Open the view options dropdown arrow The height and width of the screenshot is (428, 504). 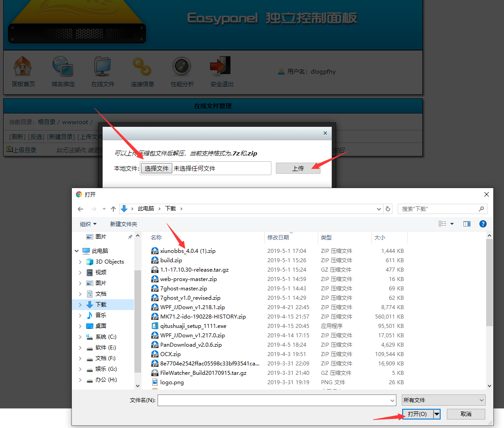pos(452,224)
